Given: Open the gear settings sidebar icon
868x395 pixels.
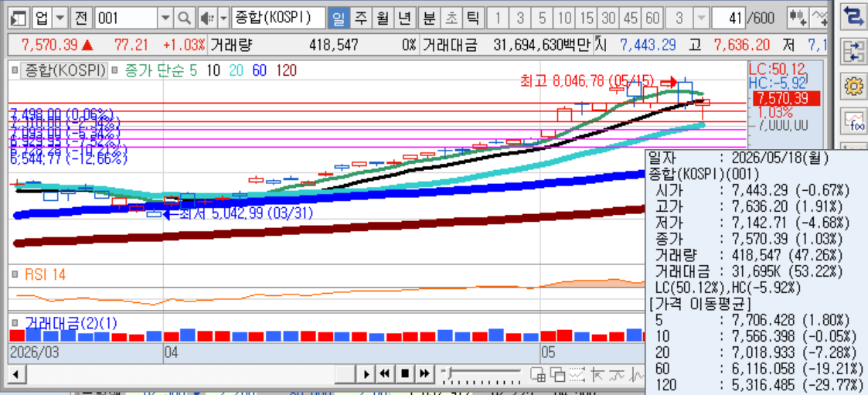Looking at the screenshot, I should click(853, 86).
